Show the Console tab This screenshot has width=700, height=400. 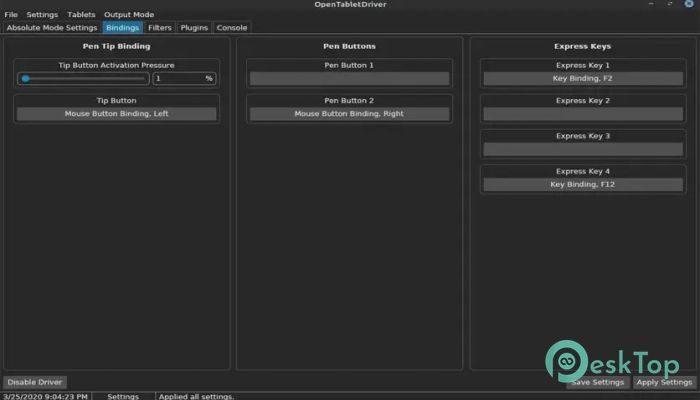tap(232, 28)
